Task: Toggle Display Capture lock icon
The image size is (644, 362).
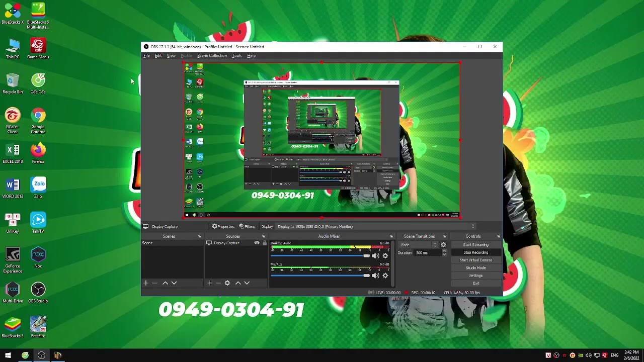Action: coord(264,243)
